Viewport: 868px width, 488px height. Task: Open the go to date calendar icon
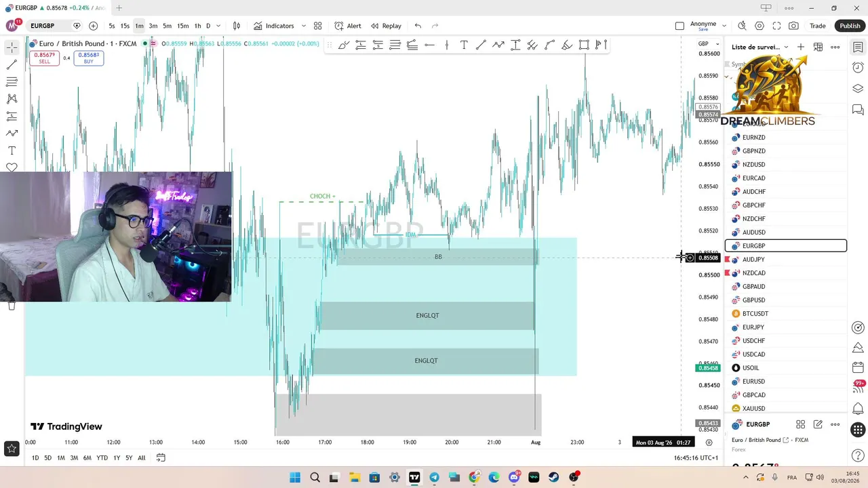[x=161, y=458]
